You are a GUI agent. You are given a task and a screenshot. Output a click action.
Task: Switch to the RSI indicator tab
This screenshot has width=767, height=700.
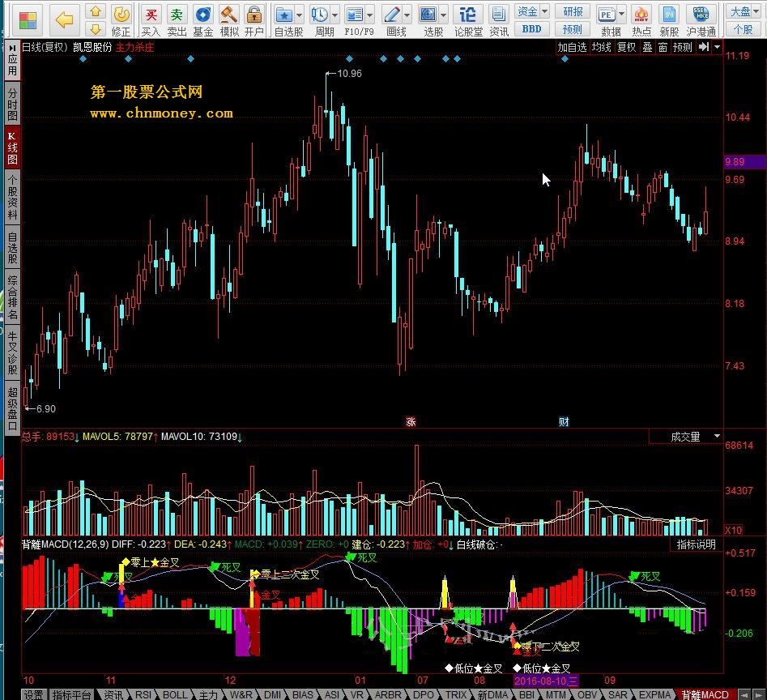coord(143,694)
